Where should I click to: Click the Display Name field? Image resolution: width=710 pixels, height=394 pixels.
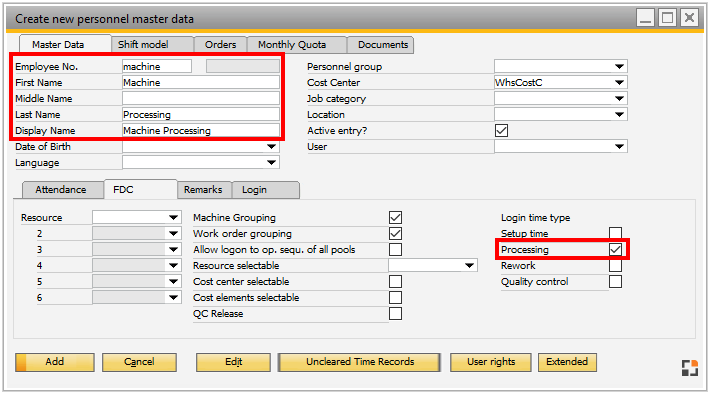tap(201, 130)
